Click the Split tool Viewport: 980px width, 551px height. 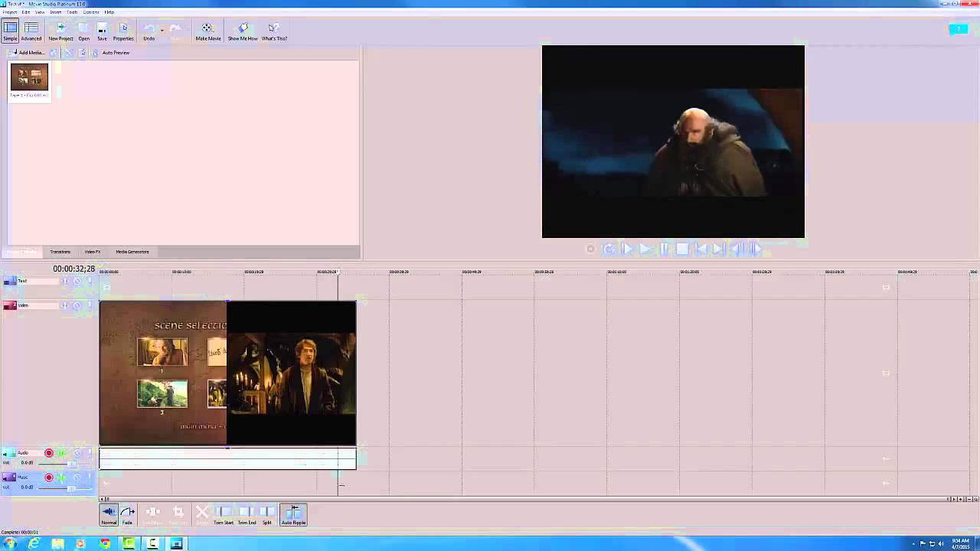(x=267, y=515)
